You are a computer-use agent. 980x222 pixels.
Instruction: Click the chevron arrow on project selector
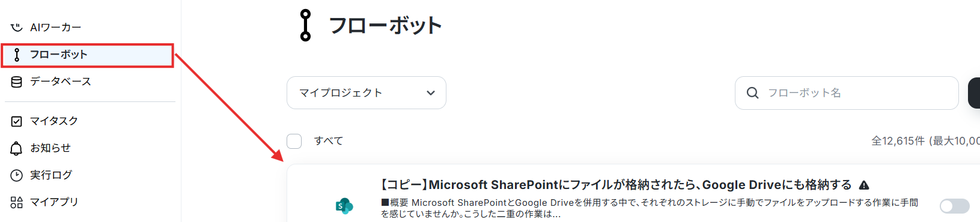point(431,93)
